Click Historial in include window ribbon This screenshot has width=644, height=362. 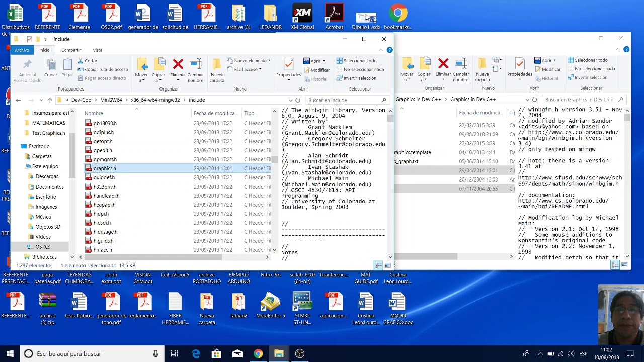click(x=315, y=79)
